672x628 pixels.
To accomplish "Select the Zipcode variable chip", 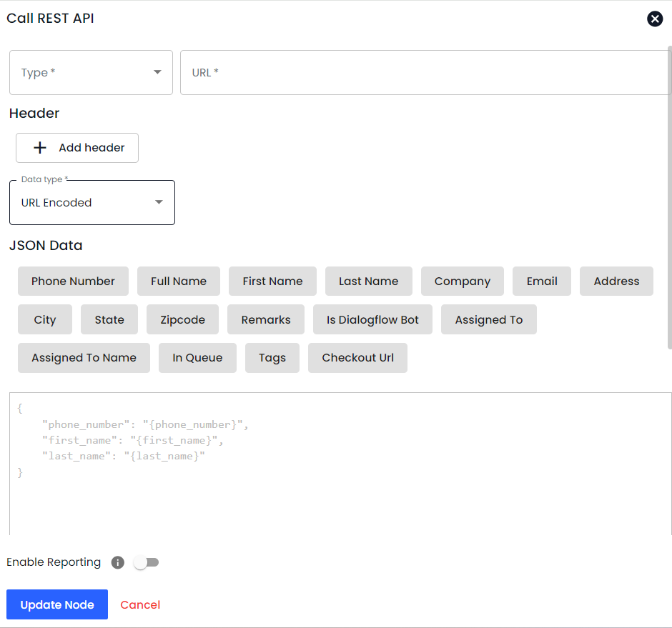I will click(x=182, y=320).
